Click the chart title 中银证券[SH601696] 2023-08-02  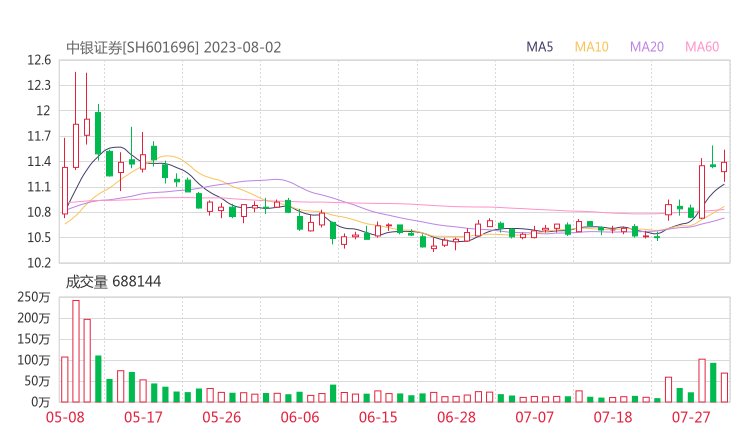173,48
